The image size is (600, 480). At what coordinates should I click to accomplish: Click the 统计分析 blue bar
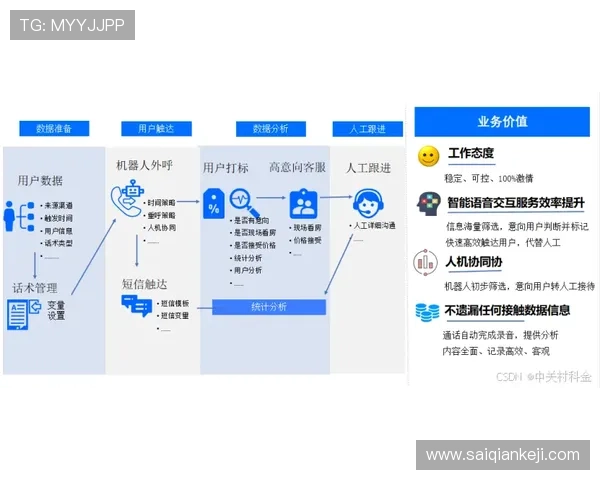pyautogui.click(x=269, y=307)
